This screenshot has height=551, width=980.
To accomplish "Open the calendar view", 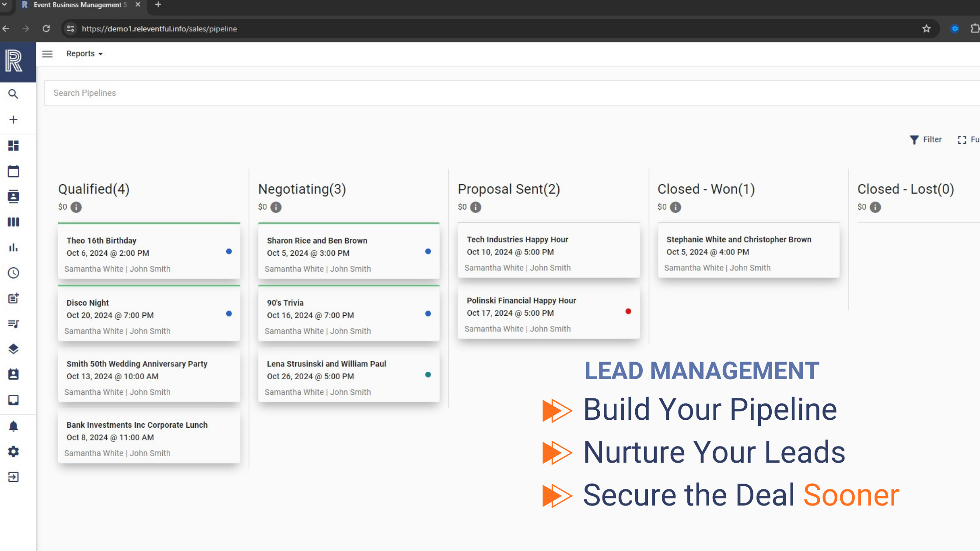I will coord(13,171).
